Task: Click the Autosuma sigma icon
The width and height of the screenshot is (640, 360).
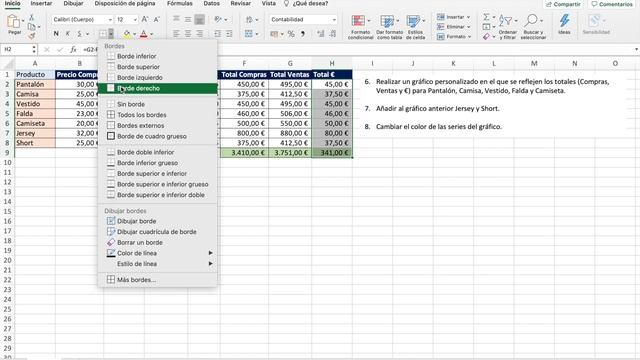Action: click(486, 17)
